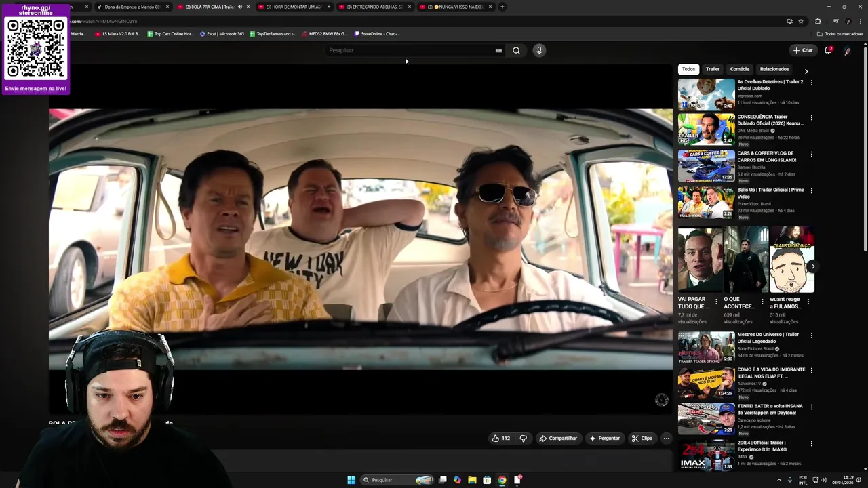Switch to NUNCA VI ISSO NA tab
This screenshot has height=488, width=868.
point(456,7)
